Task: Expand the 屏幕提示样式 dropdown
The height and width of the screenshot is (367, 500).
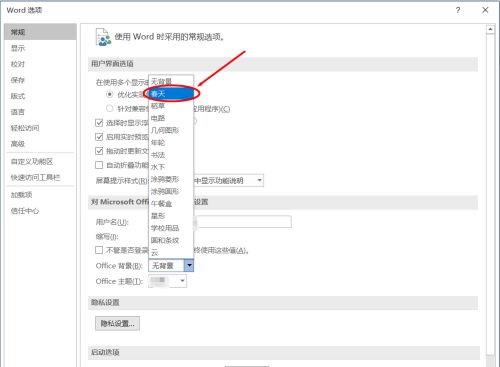Action: [x=259, y=180]
